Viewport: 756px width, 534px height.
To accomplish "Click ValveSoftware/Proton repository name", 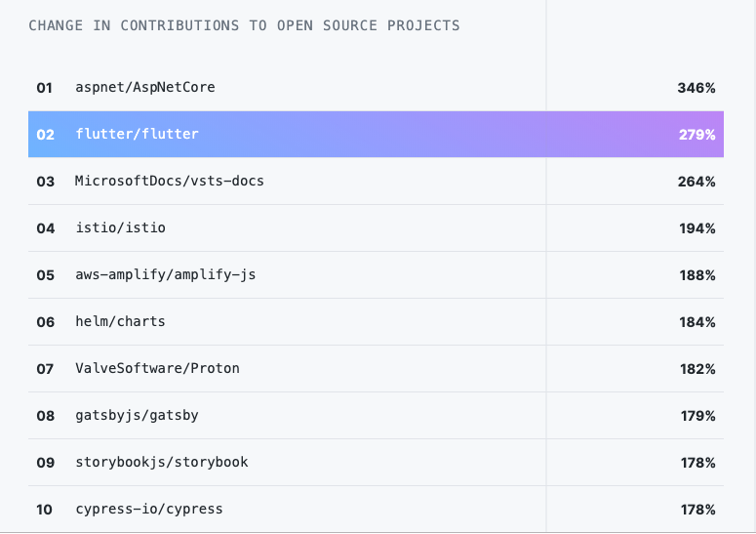I will 157,368.
